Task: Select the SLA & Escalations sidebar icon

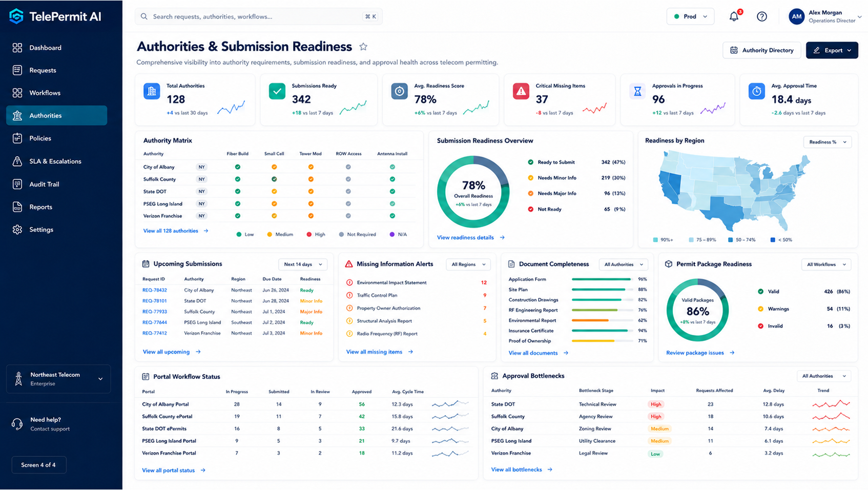Action: click(17, 161)
